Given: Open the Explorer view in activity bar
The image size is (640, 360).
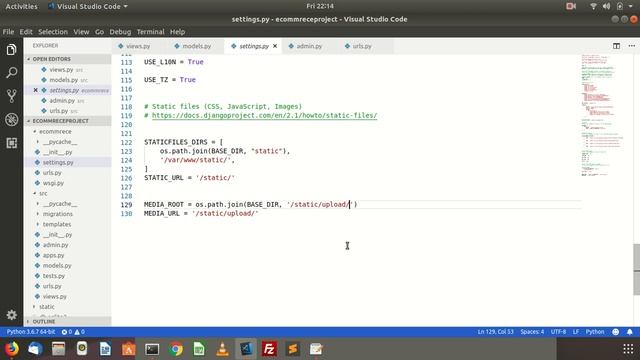Looking at the screenshot, I should point(11,50).
